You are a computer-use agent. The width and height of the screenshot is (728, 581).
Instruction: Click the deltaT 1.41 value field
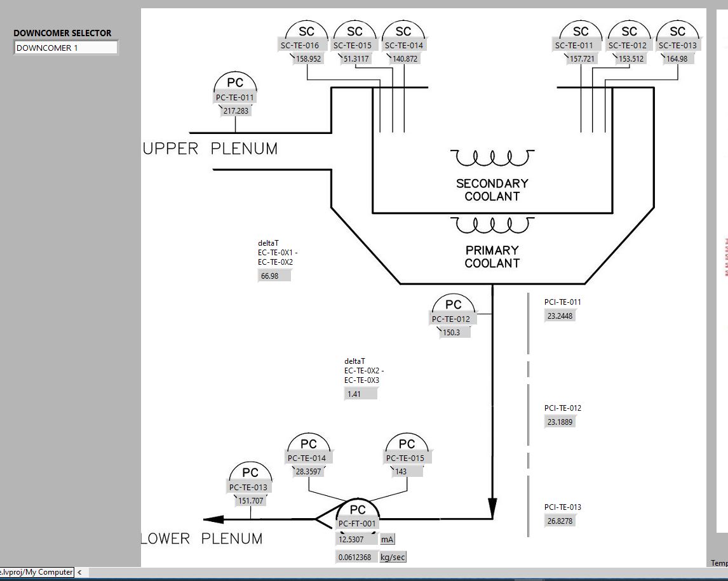tap(360, 394)
